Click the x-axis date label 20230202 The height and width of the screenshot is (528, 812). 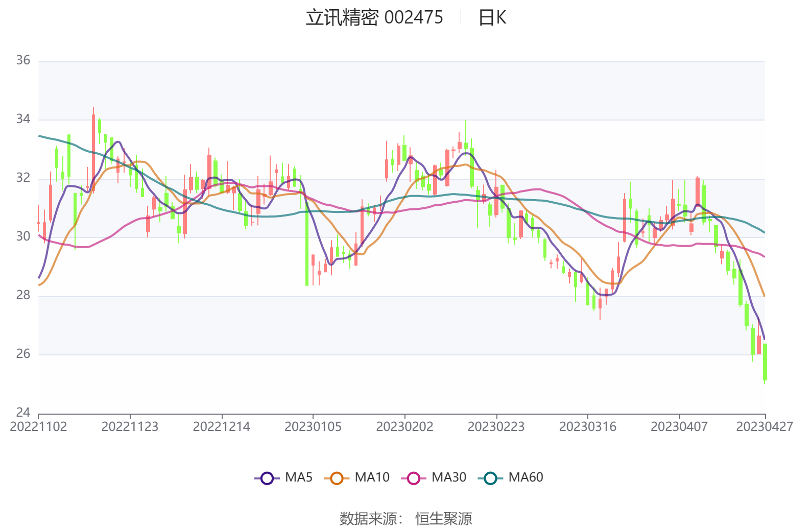pyautogui.click(x=404, y=426)
